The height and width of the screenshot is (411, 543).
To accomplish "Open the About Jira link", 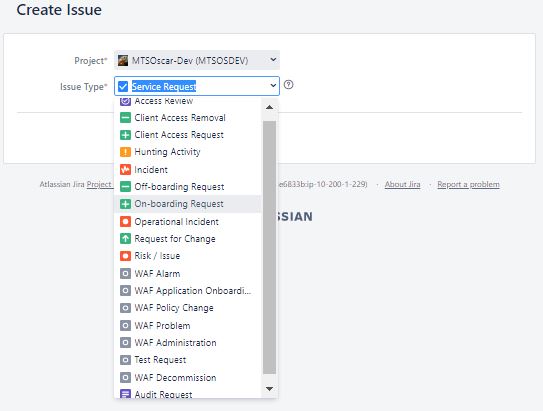I will 402,185.
